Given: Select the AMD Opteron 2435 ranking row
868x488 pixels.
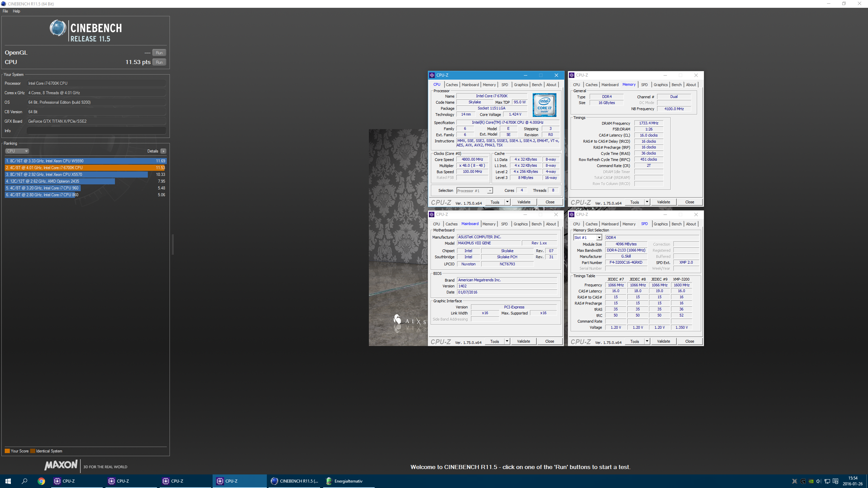Looking at the screenshot, I should pos(85,181).
